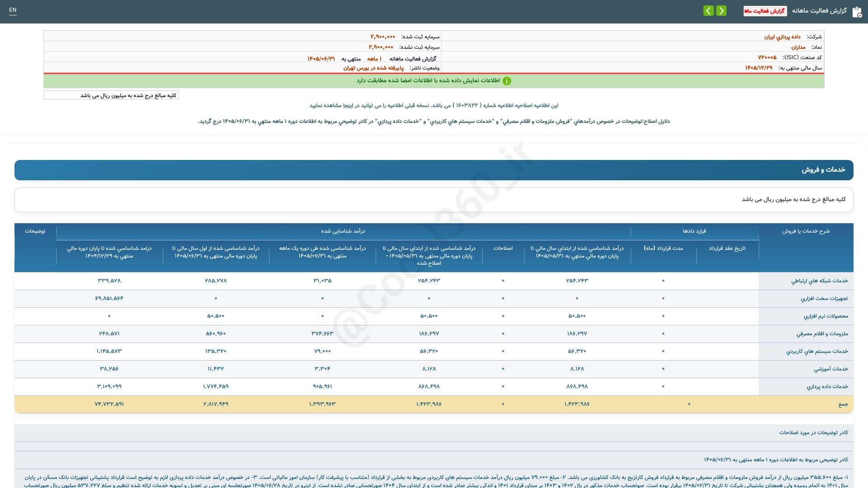Click the green left-arrow navigation button
Image resolution: width=868 pixels, height=488 pixels.
click(708, 10)
